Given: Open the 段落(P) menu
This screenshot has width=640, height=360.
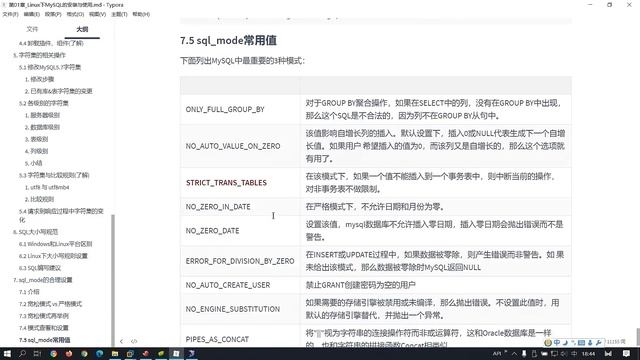Looking at the screenshot, I should tap(53, 14).
